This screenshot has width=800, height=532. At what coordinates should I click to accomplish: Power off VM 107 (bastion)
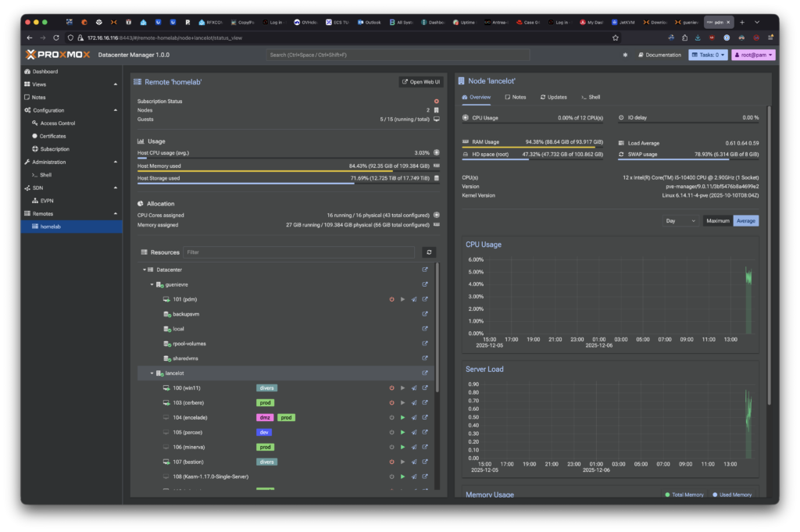391,462
